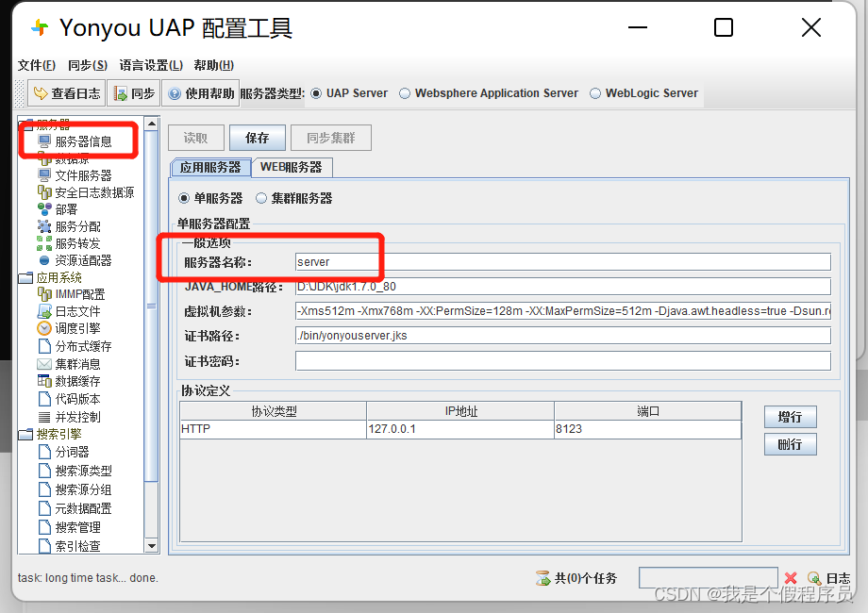This screenshot has height=613, width=868.
Task: Select the Websphere Application Server radio button
Action: coord(405,93)
